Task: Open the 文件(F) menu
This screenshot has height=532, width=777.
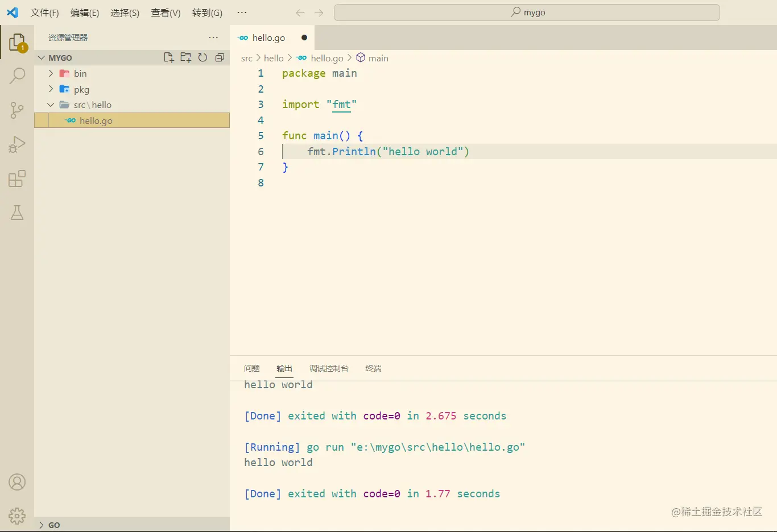Action: click(44, 13)
